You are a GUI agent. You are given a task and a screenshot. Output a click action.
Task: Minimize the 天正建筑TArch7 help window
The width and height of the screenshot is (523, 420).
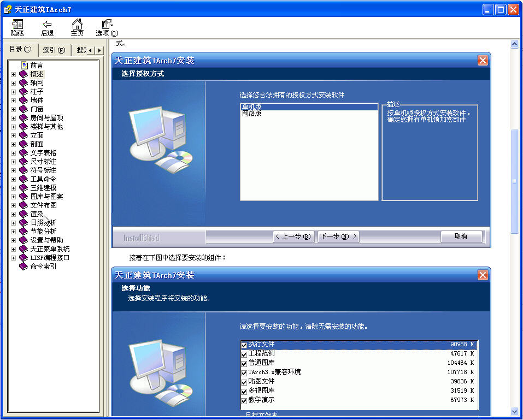click(487, 10)
